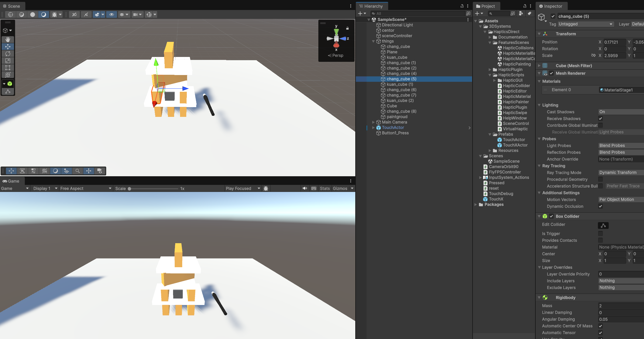Viewport: 644px width, 339px height.
Task: Expand TouchActor in Hierarchy
Action: point(373,128)
